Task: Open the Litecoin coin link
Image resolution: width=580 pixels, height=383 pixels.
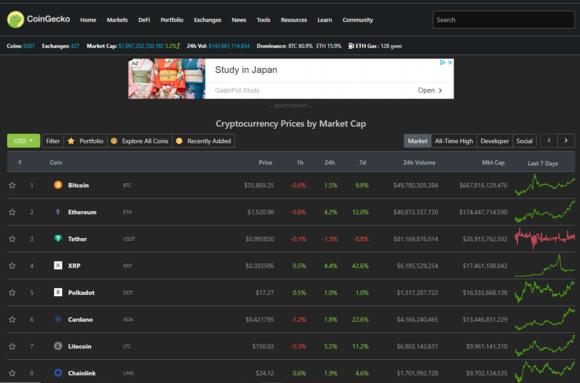Action: (80, 346)
